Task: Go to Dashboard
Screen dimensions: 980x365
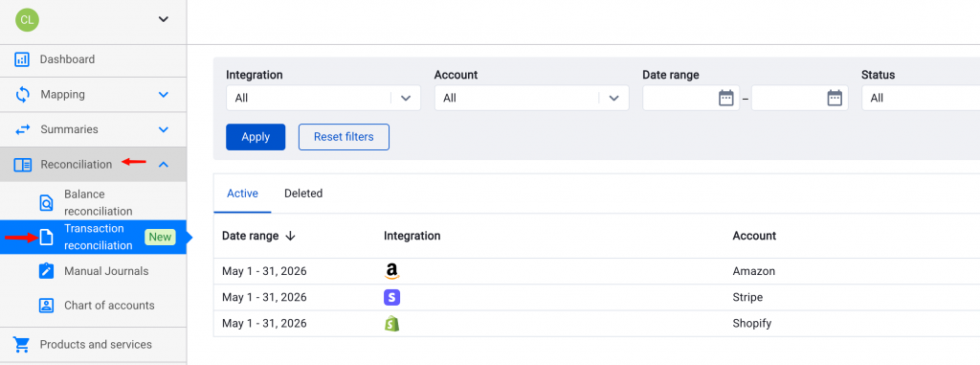Action: click(x=68, y=59)
